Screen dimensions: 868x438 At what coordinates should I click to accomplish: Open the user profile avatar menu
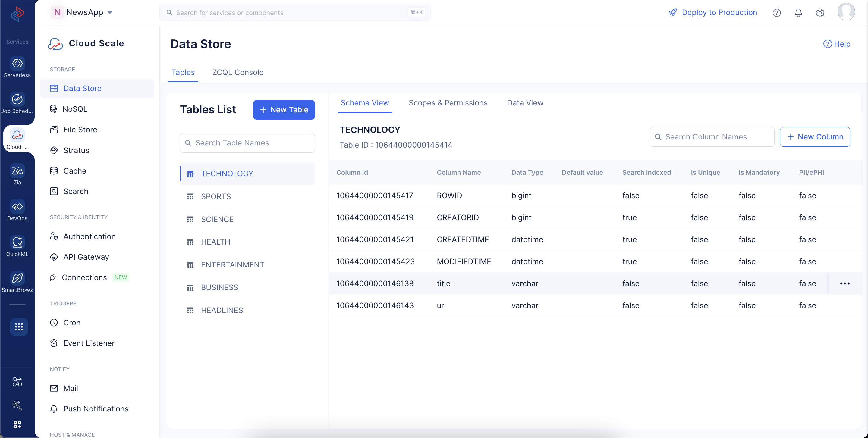846,12
